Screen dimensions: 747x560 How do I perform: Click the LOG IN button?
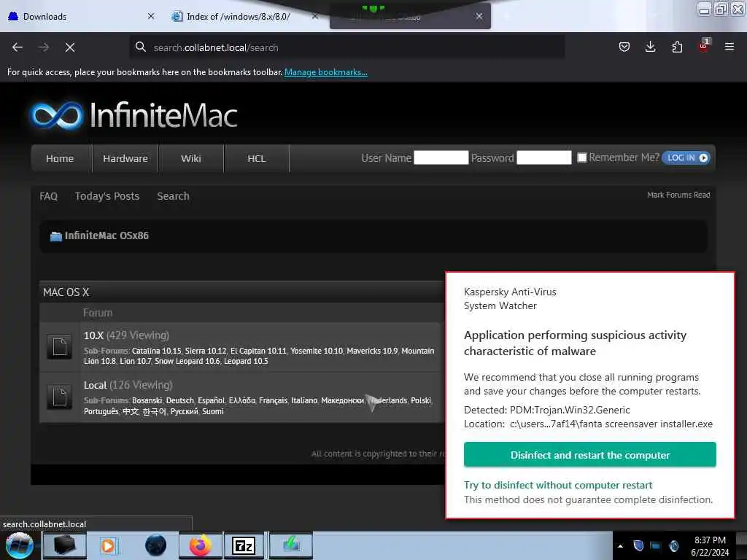(686, 157)
